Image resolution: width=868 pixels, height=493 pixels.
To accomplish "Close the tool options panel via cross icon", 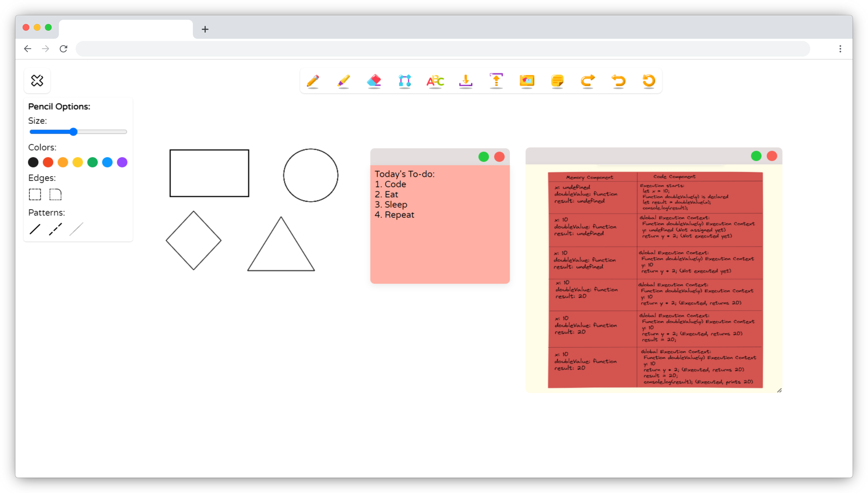I will pos(37,81).
